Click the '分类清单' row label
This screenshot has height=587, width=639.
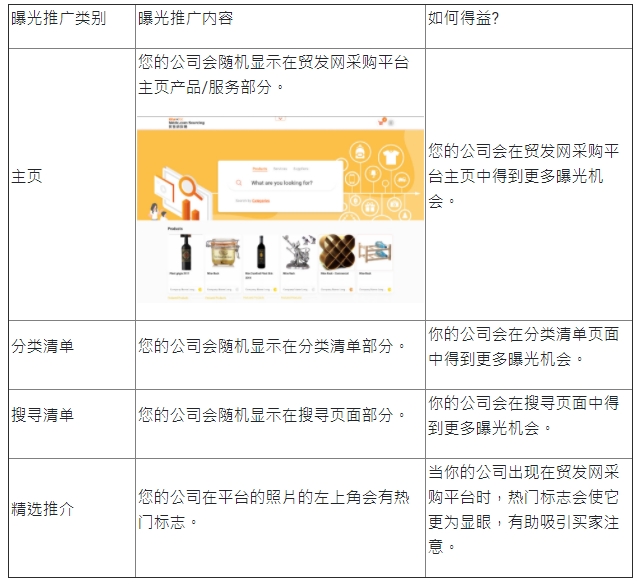(42, 346)
